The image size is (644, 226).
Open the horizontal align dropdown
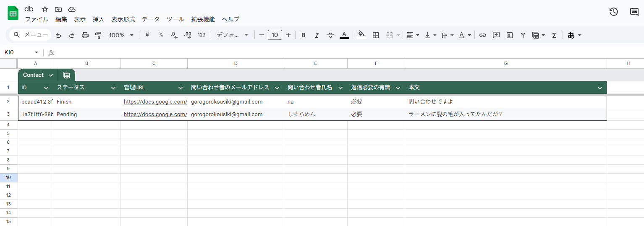click(x=413, y=35)
